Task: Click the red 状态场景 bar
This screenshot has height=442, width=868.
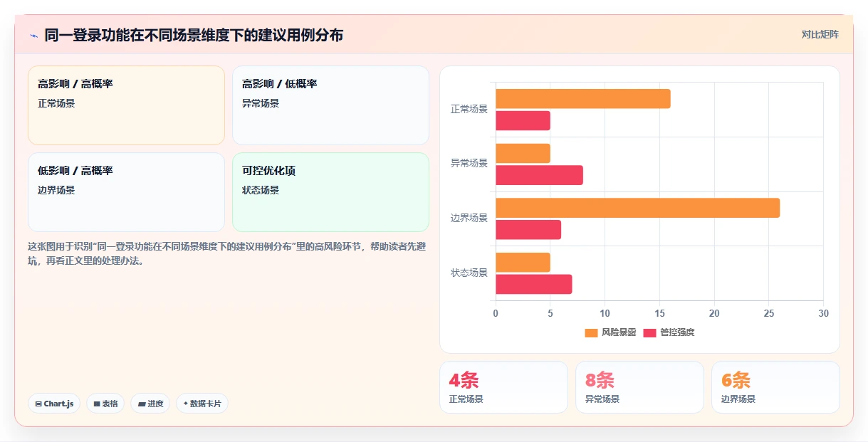Action: pyautogui.click(x=534, y=284)
